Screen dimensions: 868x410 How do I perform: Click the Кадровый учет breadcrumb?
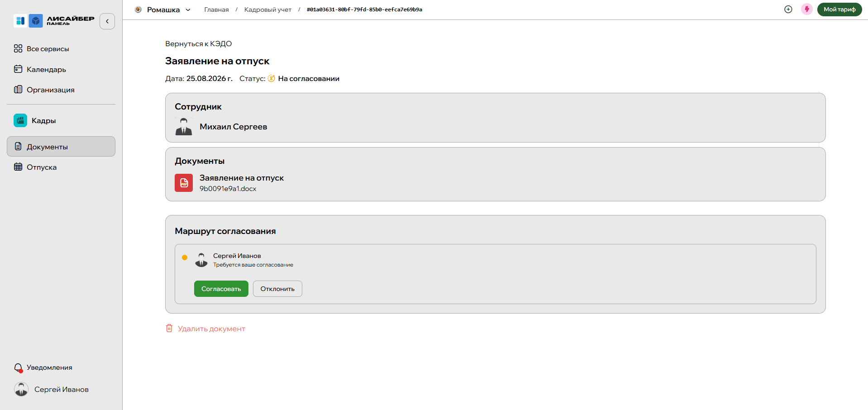268,10
